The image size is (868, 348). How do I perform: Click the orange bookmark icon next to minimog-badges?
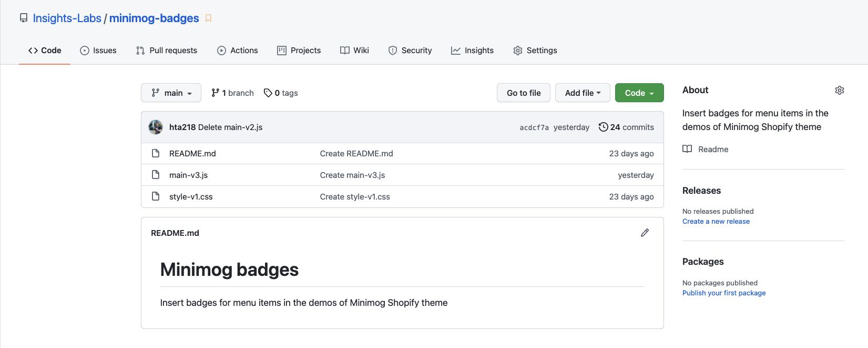(x=208, y=18)
